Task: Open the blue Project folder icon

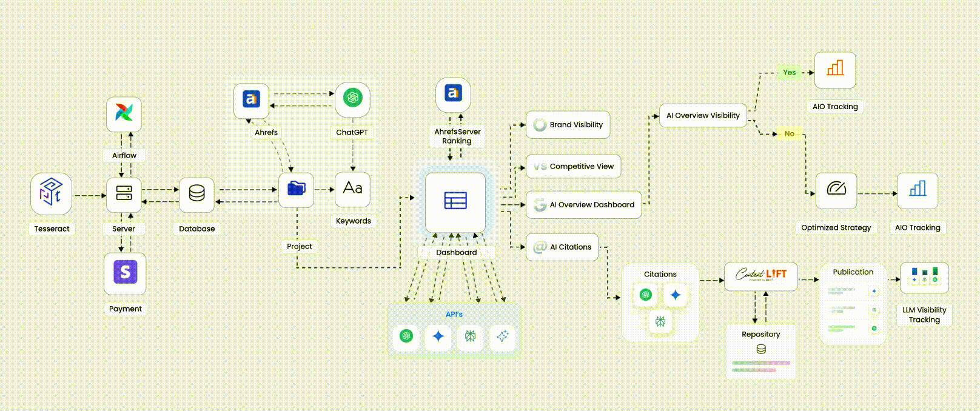Action: coord(296,189)
